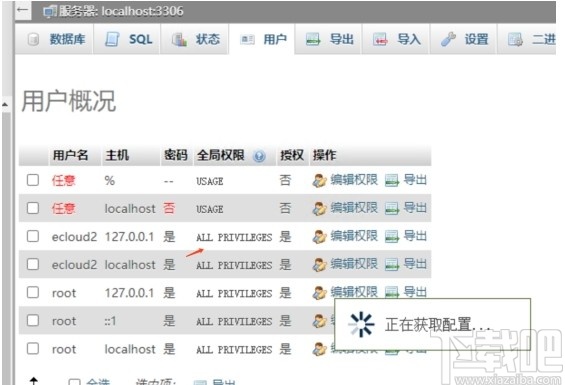
Task: Click the server localhost:3306 title
Action: point(121,11)
